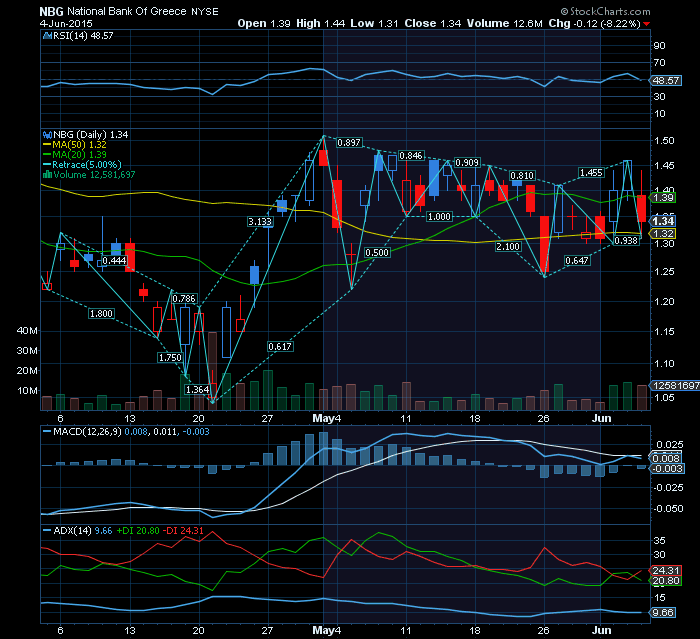700x639 pixels.
Task: Click the +DI 20.80 legend text
Action: coord(138,530)
